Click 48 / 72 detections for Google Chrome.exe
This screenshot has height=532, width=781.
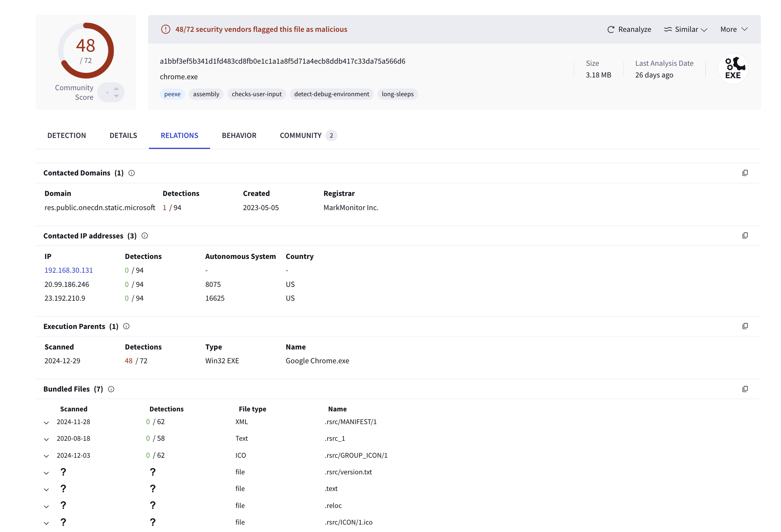click(x=136, y=361)
